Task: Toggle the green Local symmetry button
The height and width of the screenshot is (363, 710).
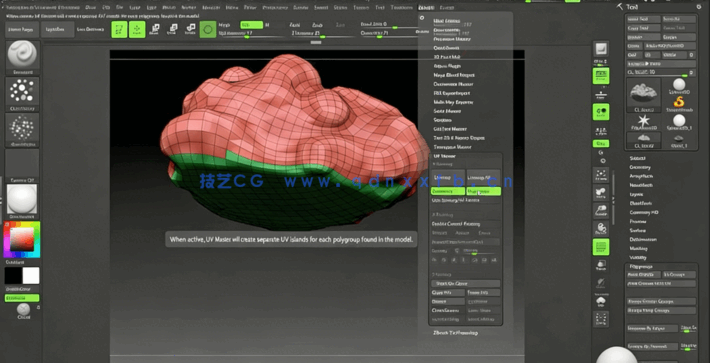Action: tap(601, 112)
